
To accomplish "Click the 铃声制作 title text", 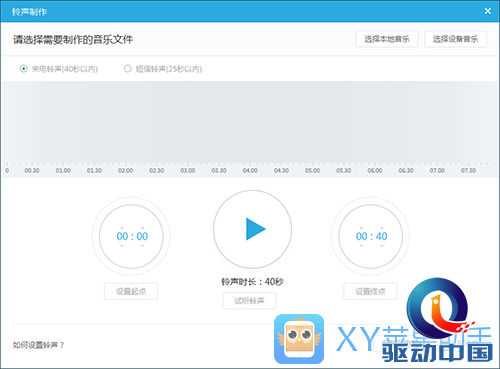I will pyautogui.click(x=29, y=12).
